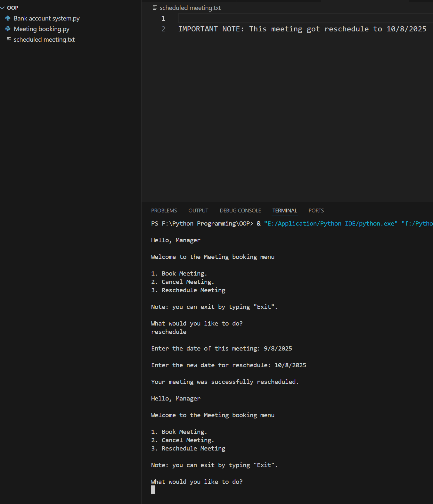
Task: Click the file icon in the editor breadcrumb
Action: click(x=155, y=8)
